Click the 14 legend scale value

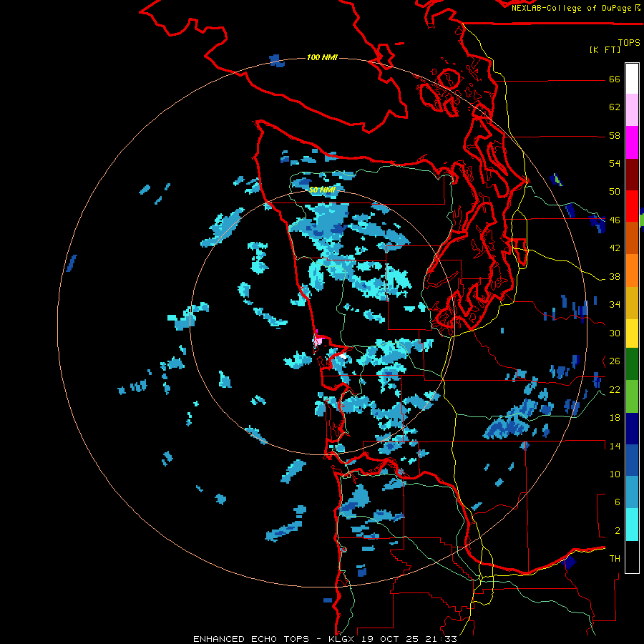[x=615, y=446]
